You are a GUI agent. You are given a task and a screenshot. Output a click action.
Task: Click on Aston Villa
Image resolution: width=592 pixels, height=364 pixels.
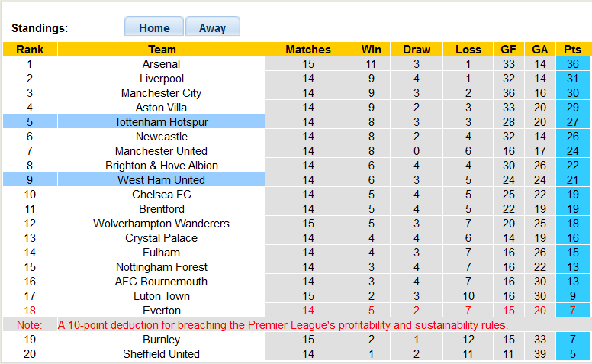pyautogui.click(x=161, y=108)
